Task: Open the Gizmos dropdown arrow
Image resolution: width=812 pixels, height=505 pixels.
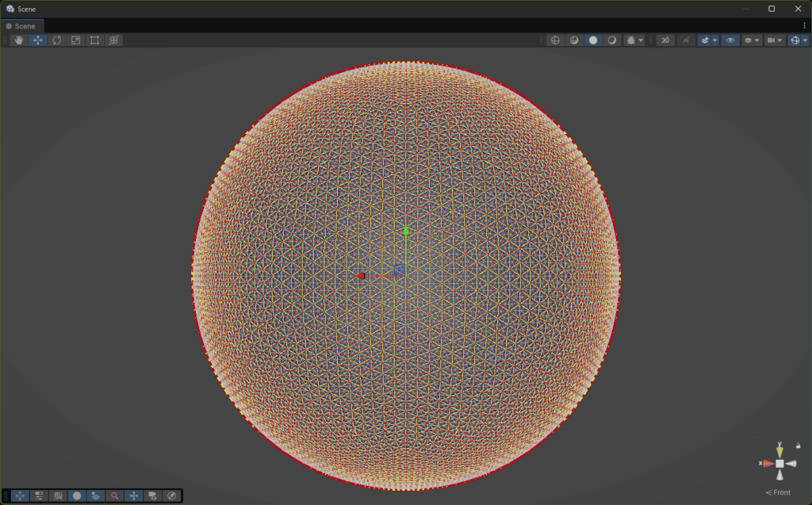Action: 805,40
